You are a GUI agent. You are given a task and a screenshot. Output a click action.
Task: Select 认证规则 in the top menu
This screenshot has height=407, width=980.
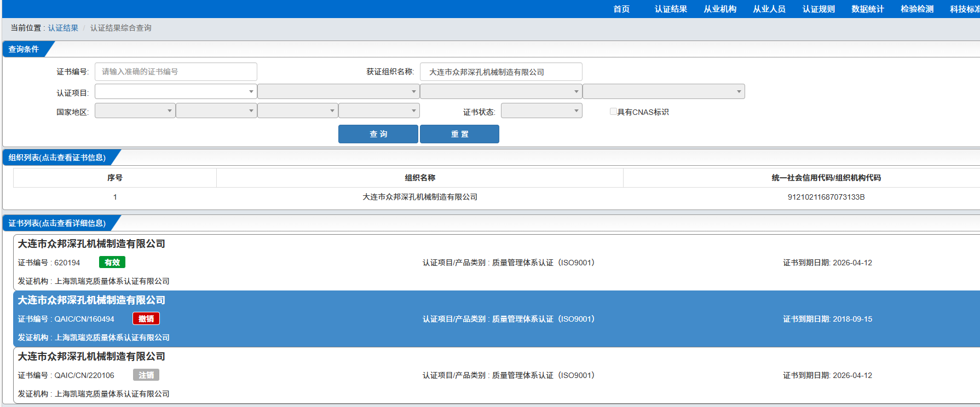[818, 9]
